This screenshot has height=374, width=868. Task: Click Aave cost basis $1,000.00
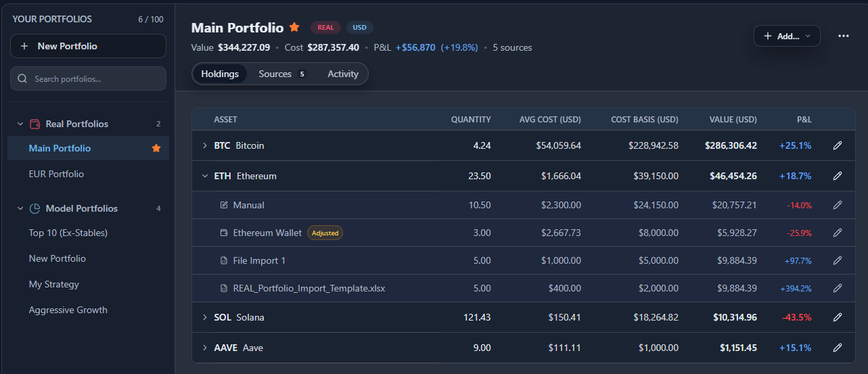658,348
